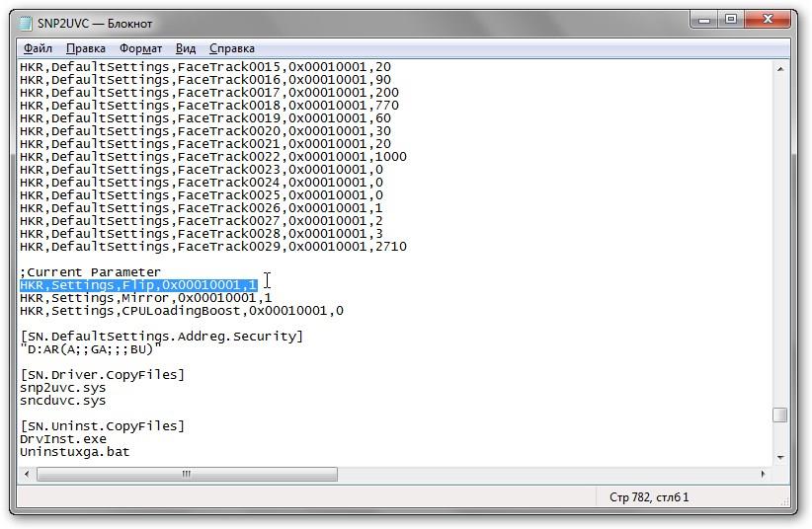812x529 pixels.
Task: Open the Формат menu
Action: (x=140, y=48)
